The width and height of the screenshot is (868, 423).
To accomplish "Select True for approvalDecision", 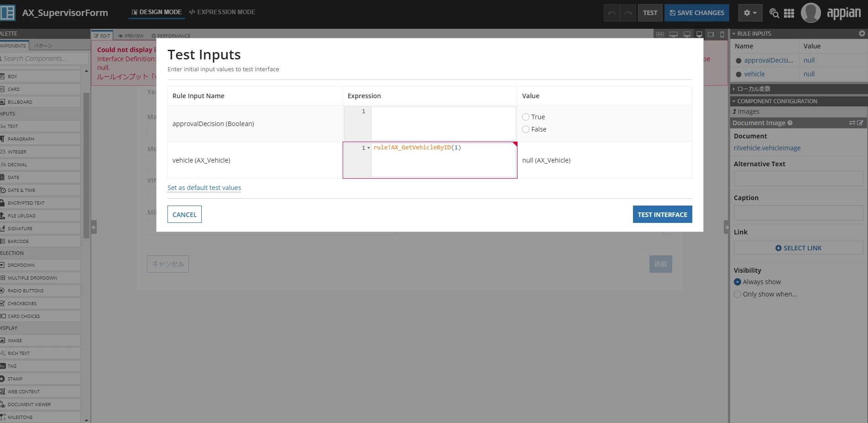I will [x=526, y=117].
